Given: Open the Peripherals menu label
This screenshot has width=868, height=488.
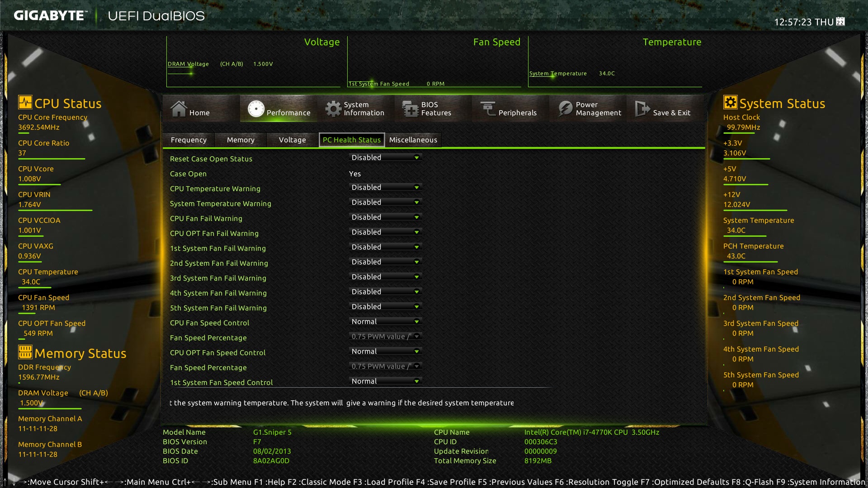Looking at the screenshot, I should point(517,113).
